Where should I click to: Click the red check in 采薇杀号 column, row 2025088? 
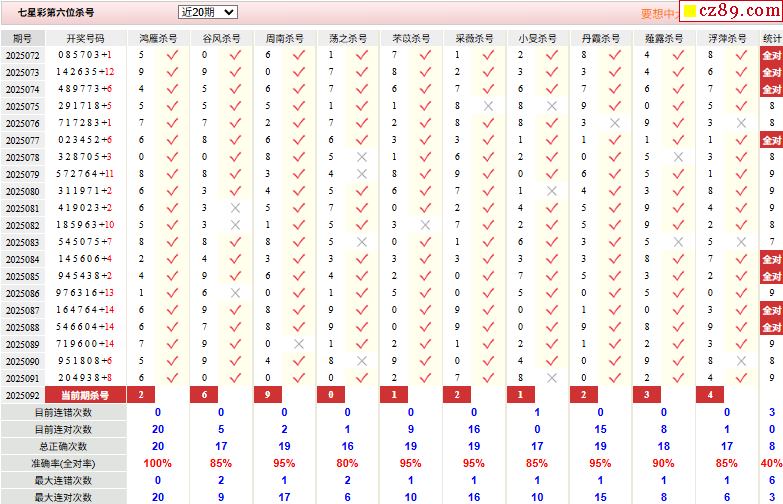tap(488, 327)
